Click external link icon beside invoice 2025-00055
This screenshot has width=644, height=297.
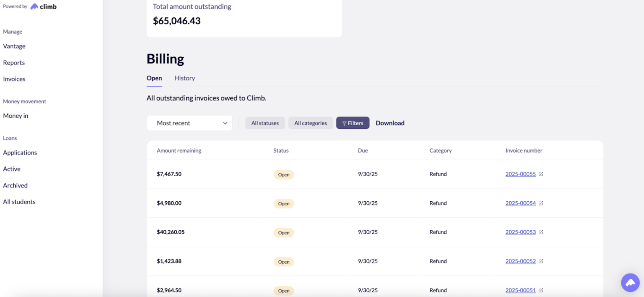coord(541,174)
